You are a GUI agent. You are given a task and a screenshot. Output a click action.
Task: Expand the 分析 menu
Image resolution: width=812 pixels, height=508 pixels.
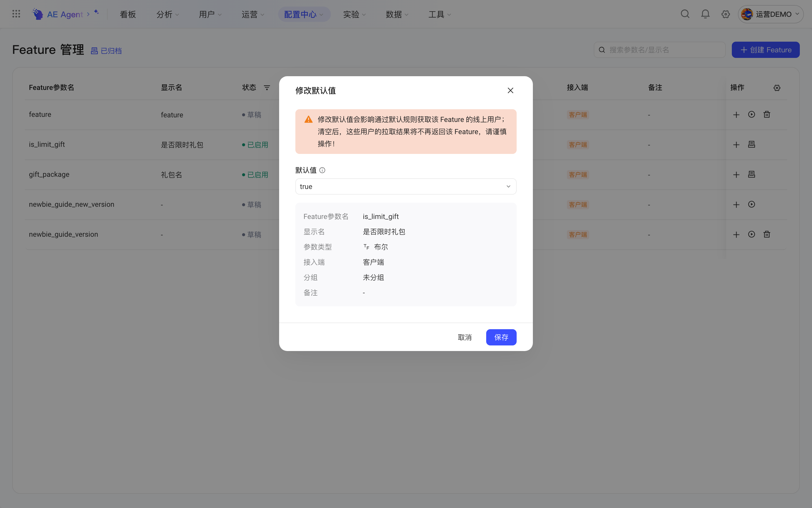click(x=168, y=14)
